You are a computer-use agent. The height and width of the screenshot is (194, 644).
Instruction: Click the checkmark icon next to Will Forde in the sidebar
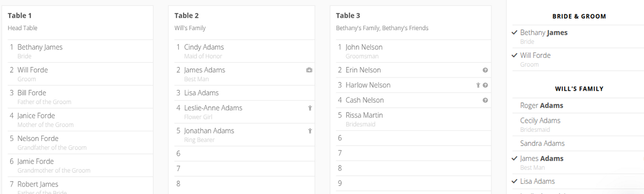515,55
